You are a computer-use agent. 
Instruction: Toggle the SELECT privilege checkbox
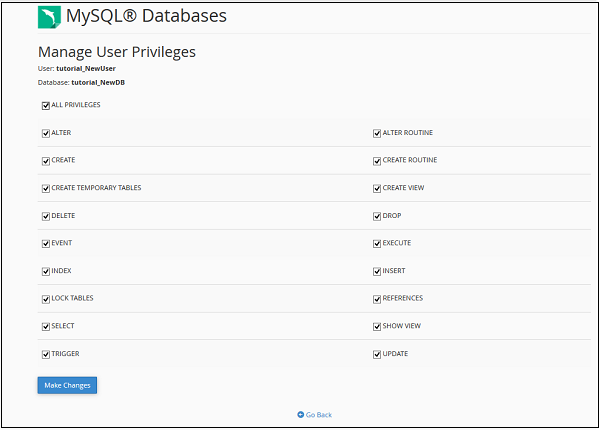pyautogui.click(x=46, y=326)
